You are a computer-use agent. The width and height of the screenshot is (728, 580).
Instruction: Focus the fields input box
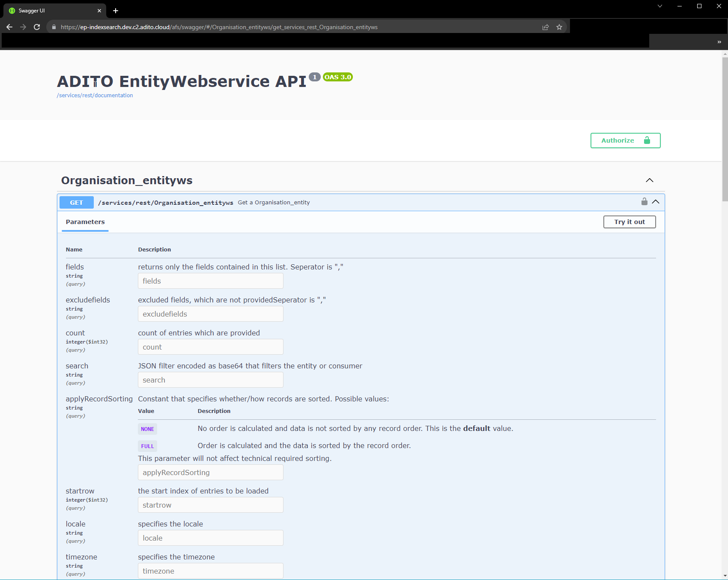pyautogui.click(x=211, y=281)
